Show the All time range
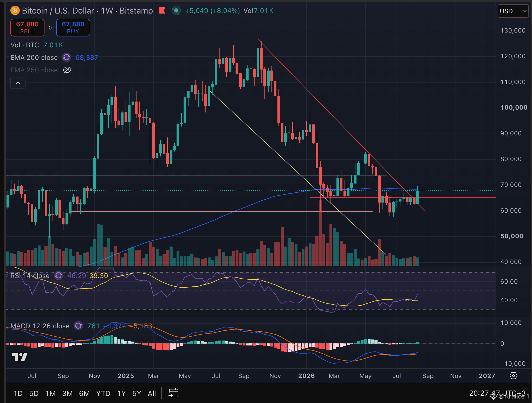 pyautogui.click(x=152, y=393)
